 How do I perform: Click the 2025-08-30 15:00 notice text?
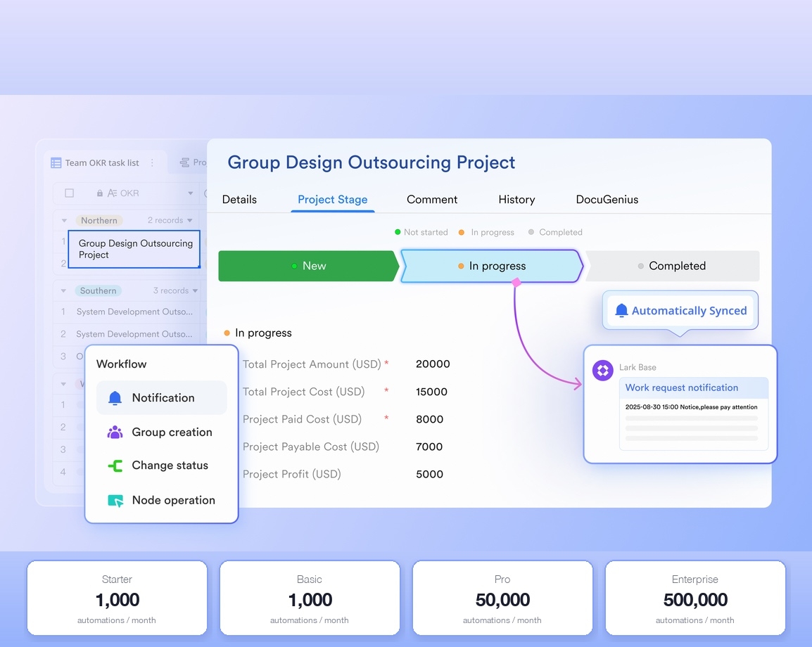click(x=692, y=407)
